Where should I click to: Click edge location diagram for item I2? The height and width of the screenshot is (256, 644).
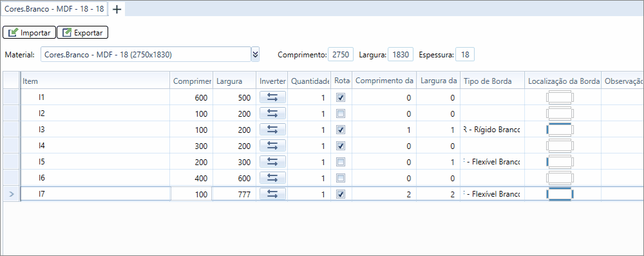click(x=560, y=113)
